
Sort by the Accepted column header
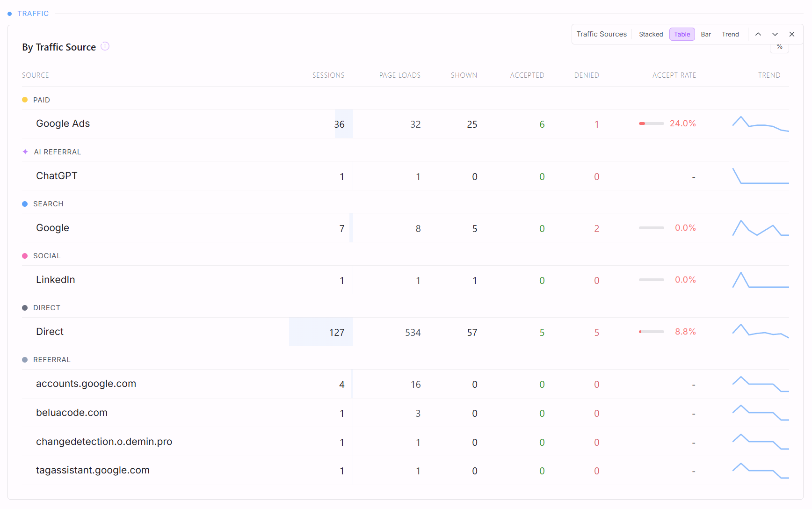(x=527, y=75)
